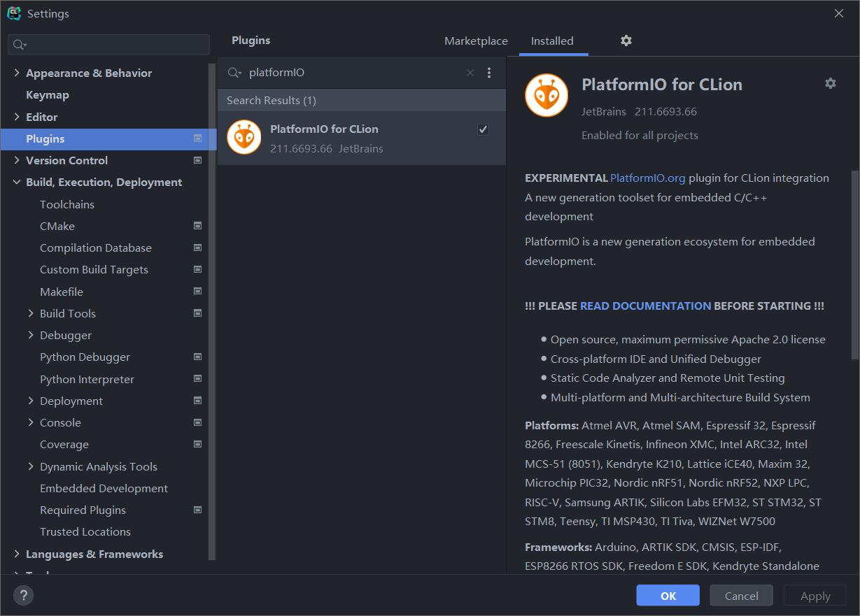
Task: Open the plugins gear settings menu
Action: tap(626, 41)
